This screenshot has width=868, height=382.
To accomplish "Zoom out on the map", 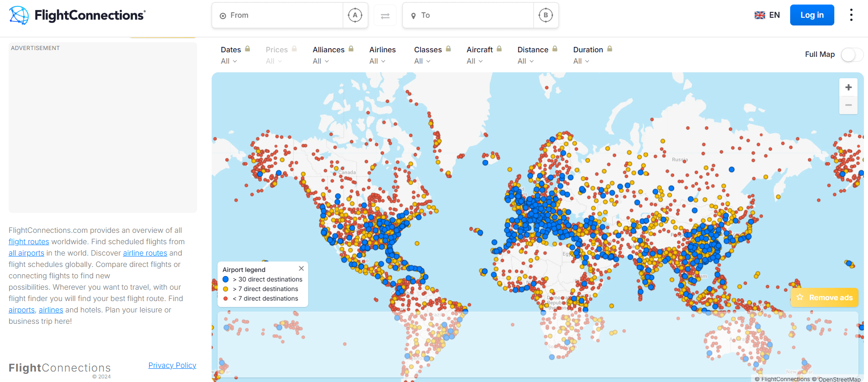I will click(848, 105).
